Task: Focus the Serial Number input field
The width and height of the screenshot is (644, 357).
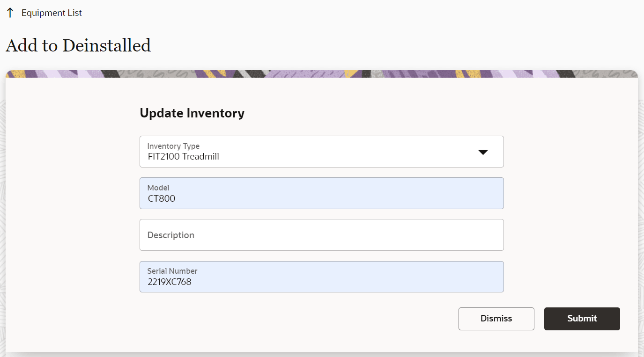Action: click(321, 277)
